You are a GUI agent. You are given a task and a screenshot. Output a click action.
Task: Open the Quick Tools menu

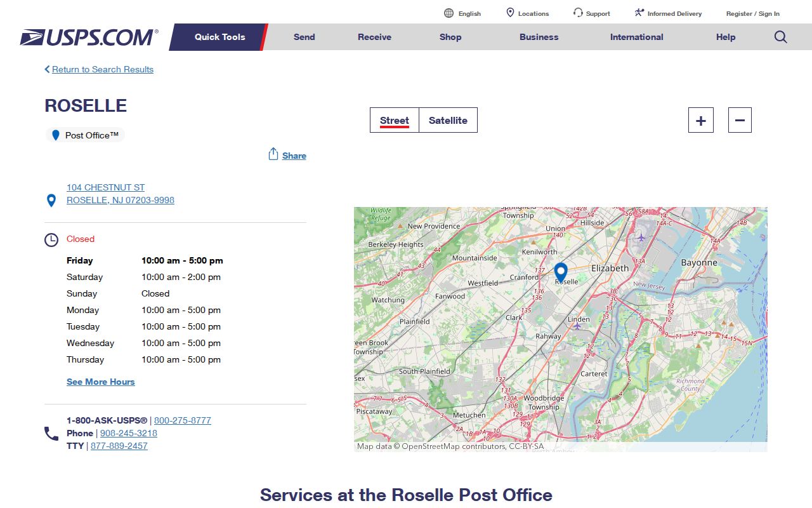click(x=219, y=37)
